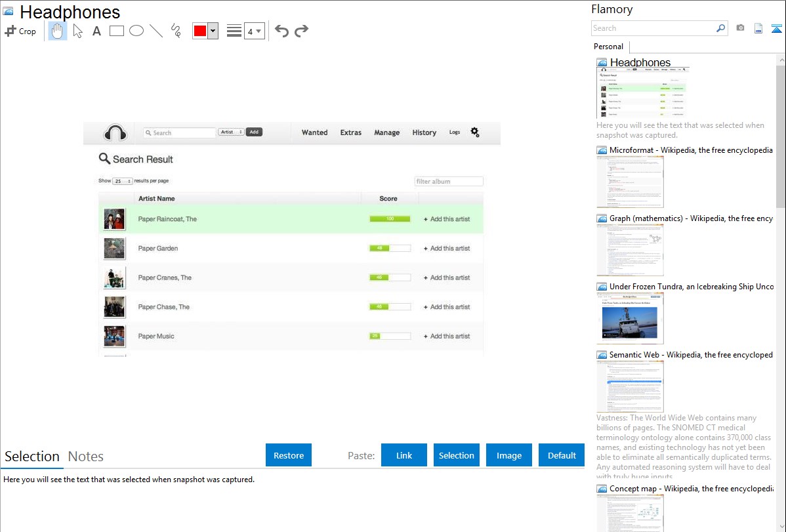Screen dimensions: 786x532
Task: Click the Default paste button
Action: click(x=562, y=455)
